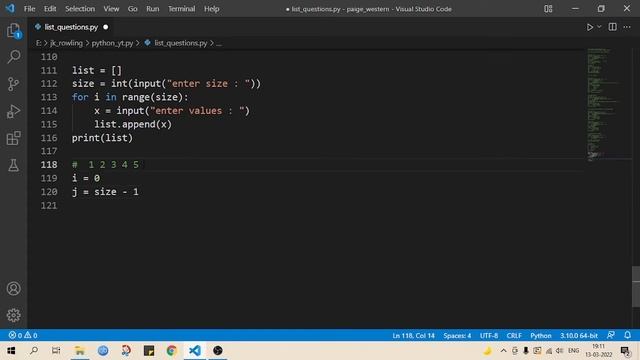Select interpreter 3.10.0 64-bit
The image size is (640, 360).
coord(578,336)
